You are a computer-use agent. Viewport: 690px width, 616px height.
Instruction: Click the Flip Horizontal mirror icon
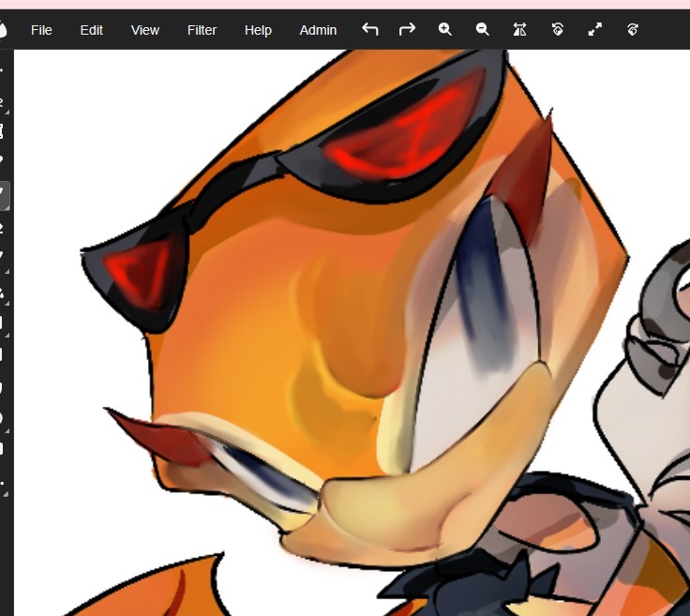coord(520,30)
